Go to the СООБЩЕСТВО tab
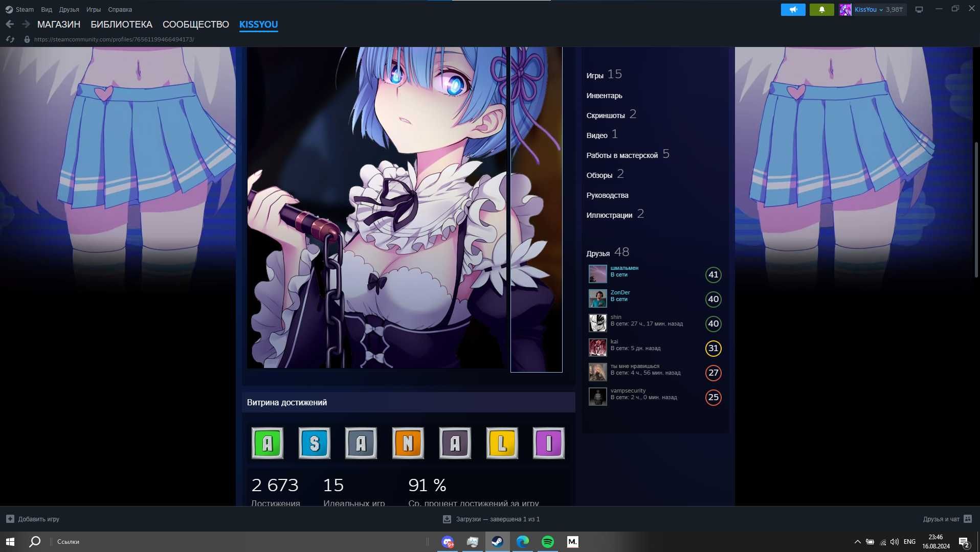Image resolution: width=980 pixels, height=552 pixels. 196,25
